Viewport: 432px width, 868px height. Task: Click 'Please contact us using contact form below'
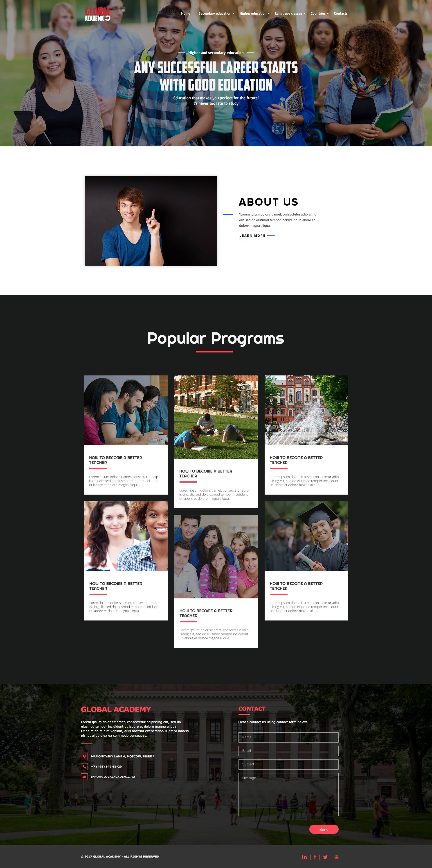tap(273, 722)
